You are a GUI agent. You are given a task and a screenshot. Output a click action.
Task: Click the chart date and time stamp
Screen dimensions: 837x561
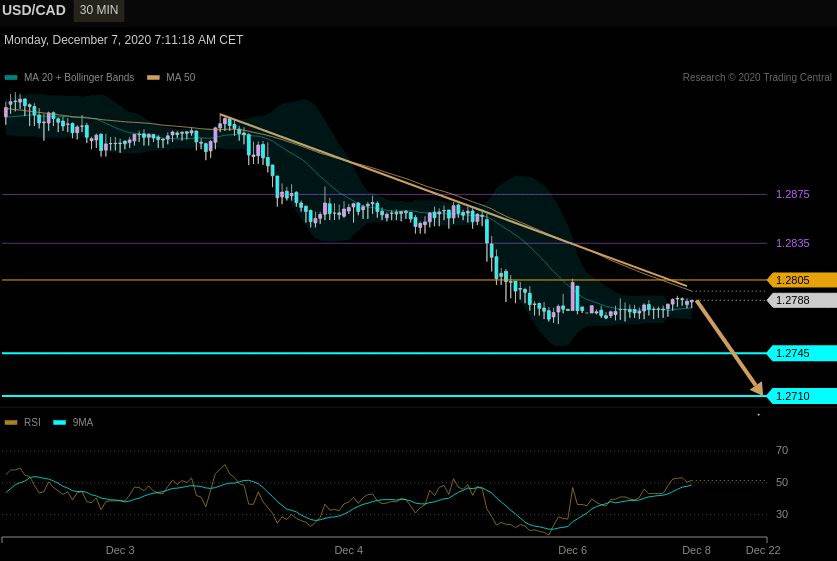[x=123, y=40]
